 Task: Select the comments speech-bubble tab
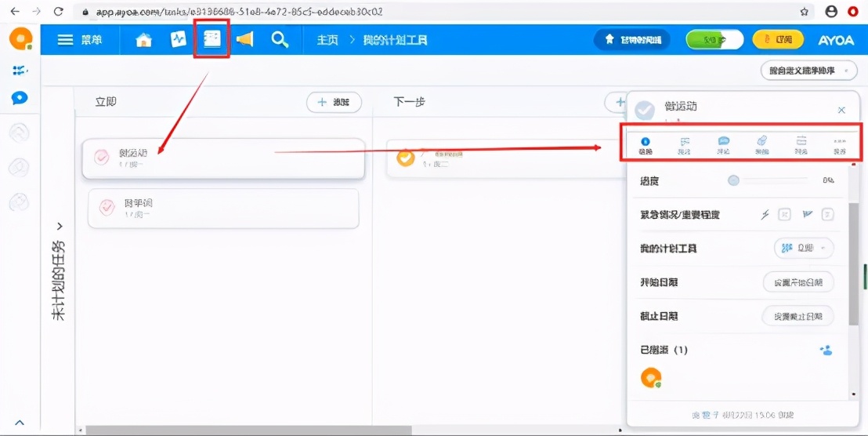724,146
